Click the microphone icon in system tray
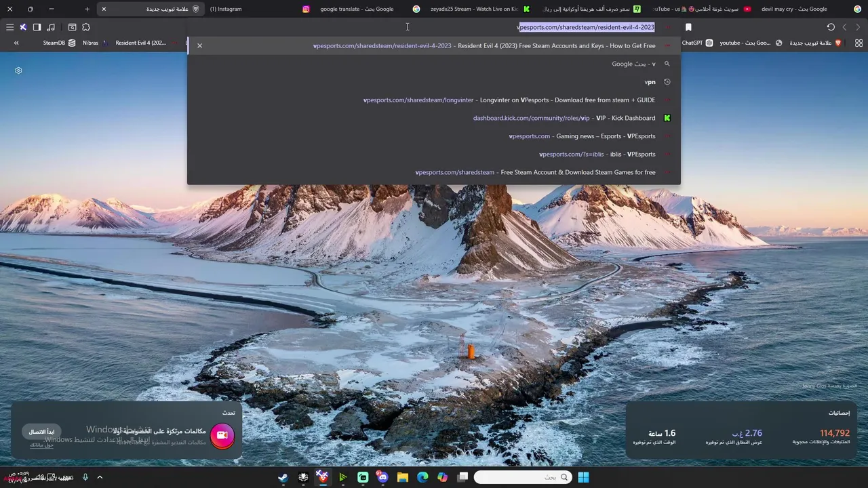This screenshot has height=488, width=868. [x=85, y=477]
